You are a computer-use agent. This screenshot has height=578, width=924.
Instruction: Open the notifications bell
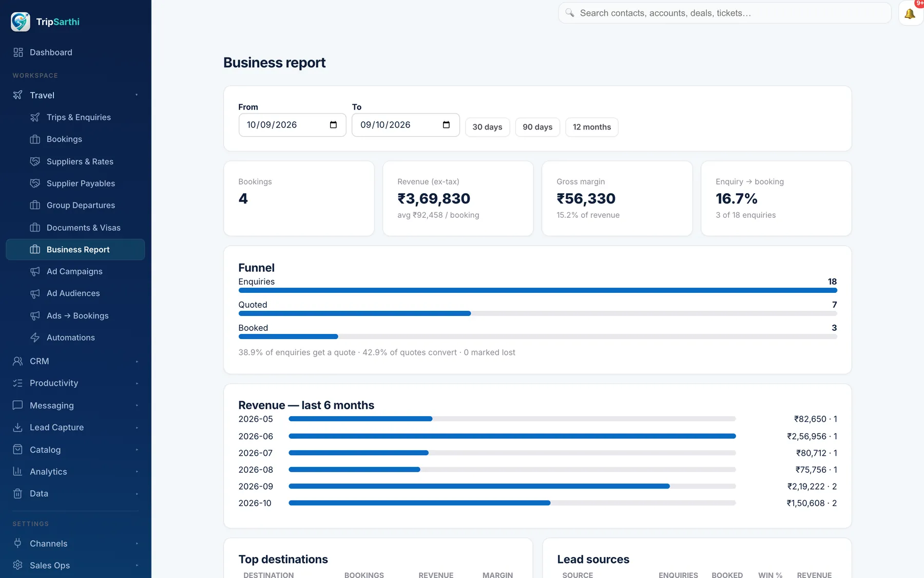coord(910,13)
